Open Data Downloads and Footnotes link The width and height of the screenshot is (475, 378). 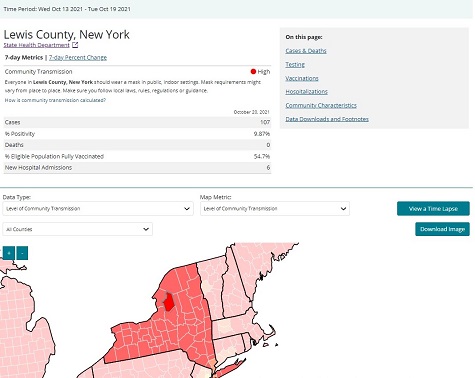coord(327,119)
